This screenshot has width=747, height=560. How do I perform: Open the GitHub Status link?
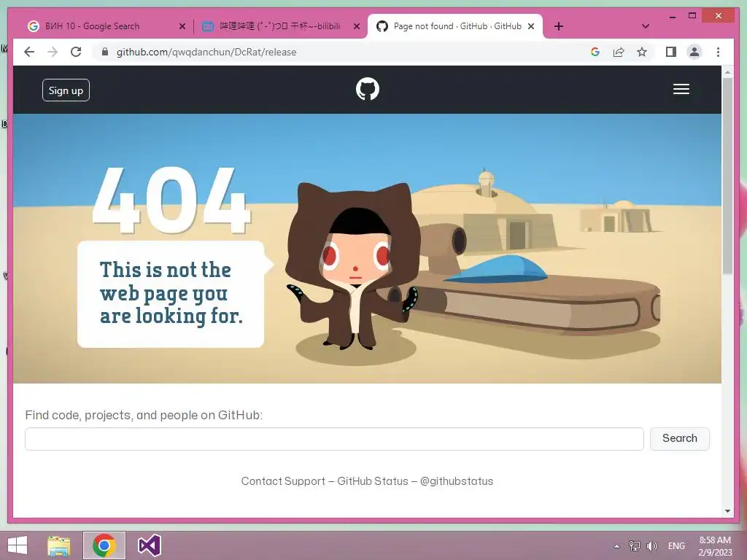[x=373, y=481]
